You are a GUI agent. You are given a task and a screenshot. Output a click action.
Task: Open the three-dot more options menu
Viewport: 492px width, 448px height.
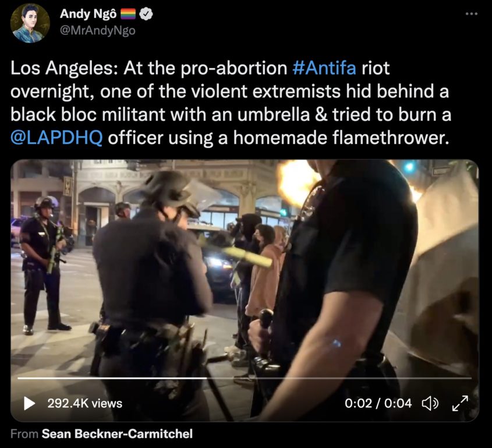pos(471,14)
